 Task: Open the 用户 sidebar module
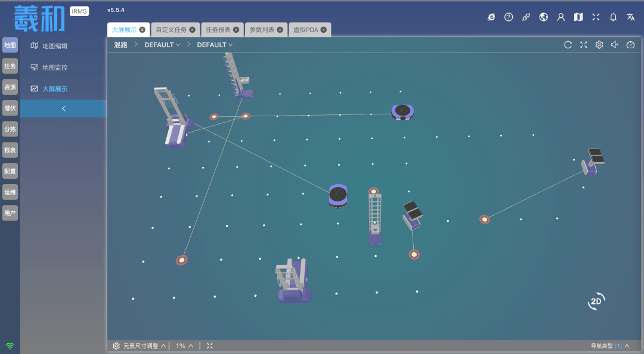pos(10,213)
